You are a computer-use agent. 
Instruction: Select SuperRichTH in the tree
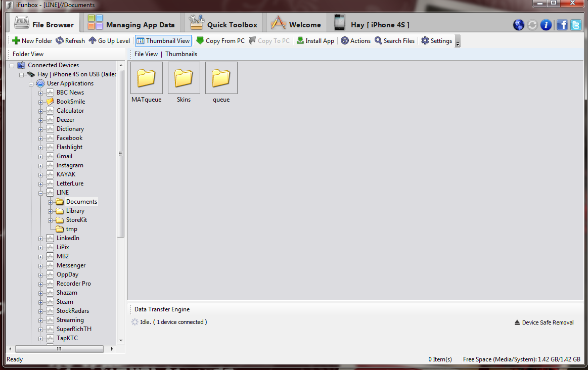[74, 329]
